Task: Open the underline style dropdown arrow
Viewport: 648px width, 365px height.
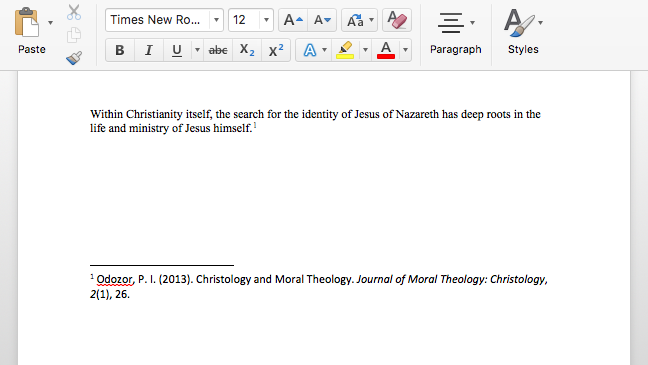Action: click(x=198, y=50)
